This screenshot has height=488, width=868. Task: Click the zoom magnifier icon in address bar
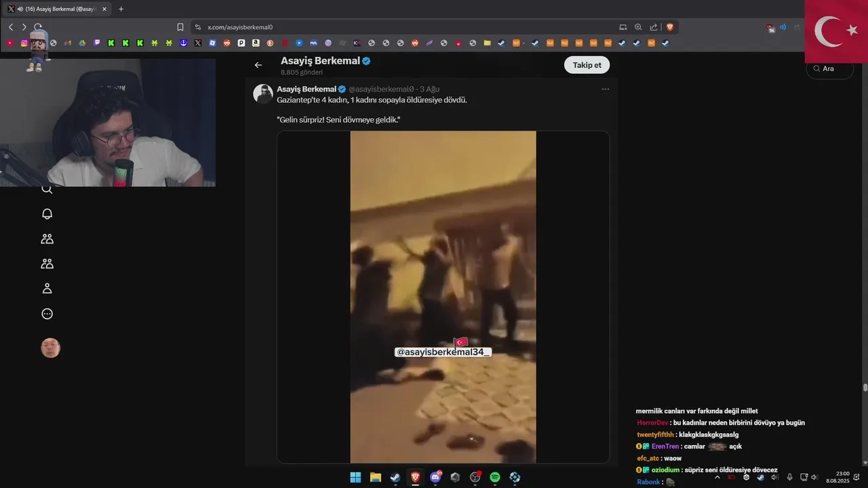pos(638,27)
